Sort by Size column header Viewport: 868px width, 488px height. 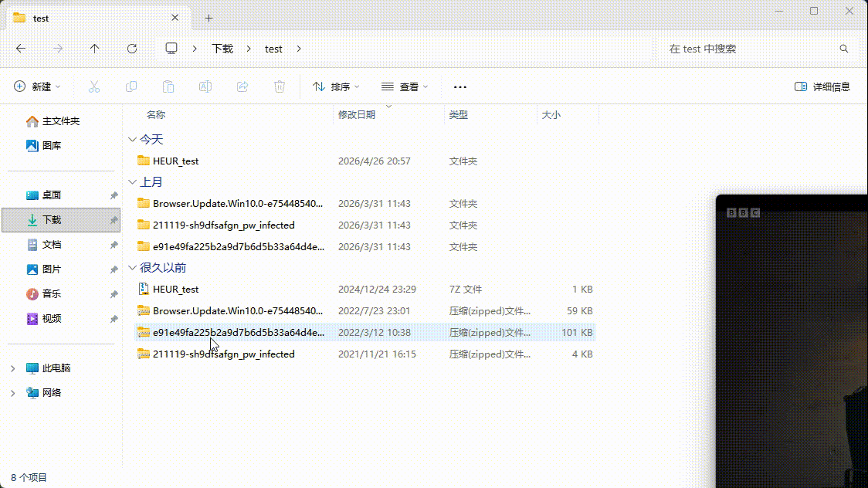[551, 114]
